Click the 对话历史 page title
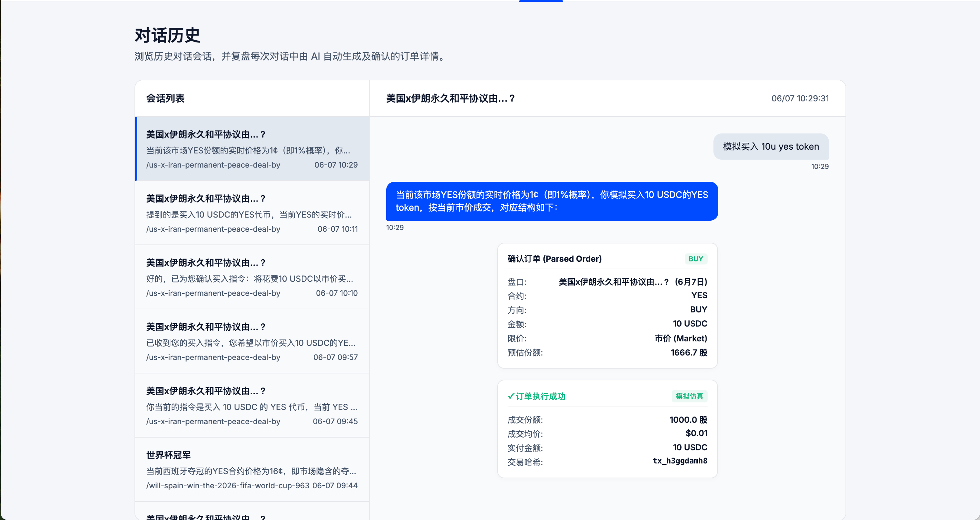Screen dimensions: 980x520 [167, 36]
